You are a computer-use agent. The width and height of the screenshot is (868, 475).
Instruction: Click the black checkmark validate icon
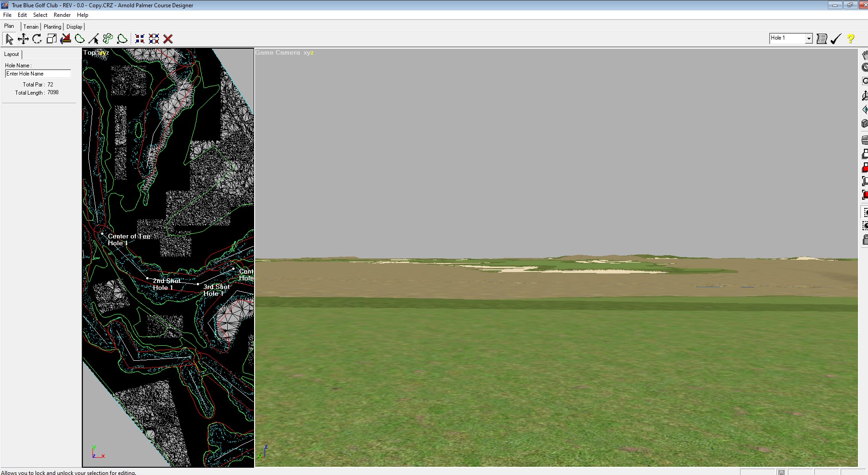[836, 39]
